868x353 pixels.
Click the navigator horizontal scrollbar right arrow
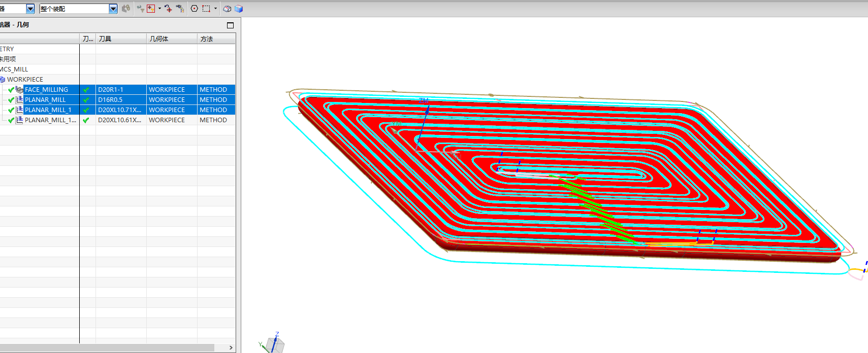(x=231, y=347)
